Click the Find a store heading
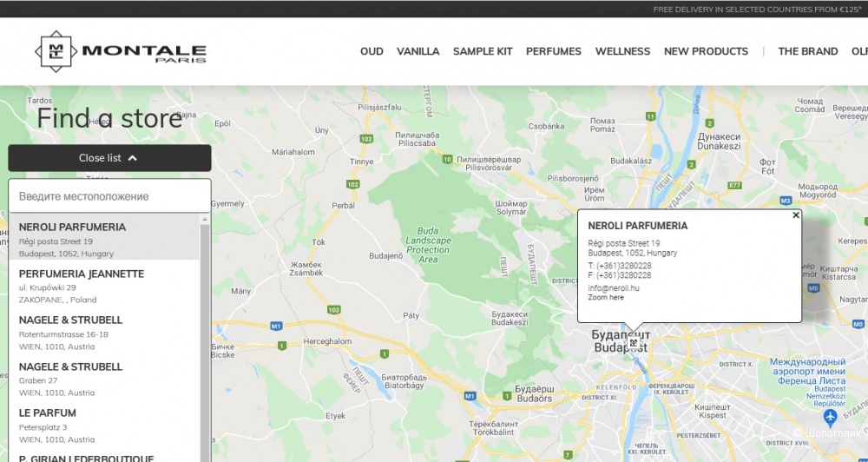The width and height of the screenshot is (868, 462). 109,117
